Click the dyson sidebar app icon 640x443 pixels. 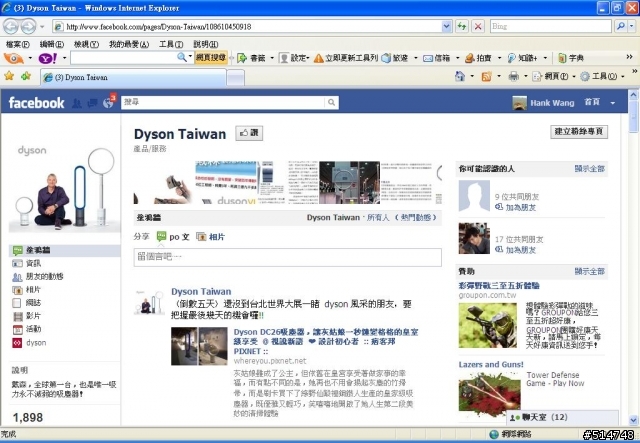[17, 343]
